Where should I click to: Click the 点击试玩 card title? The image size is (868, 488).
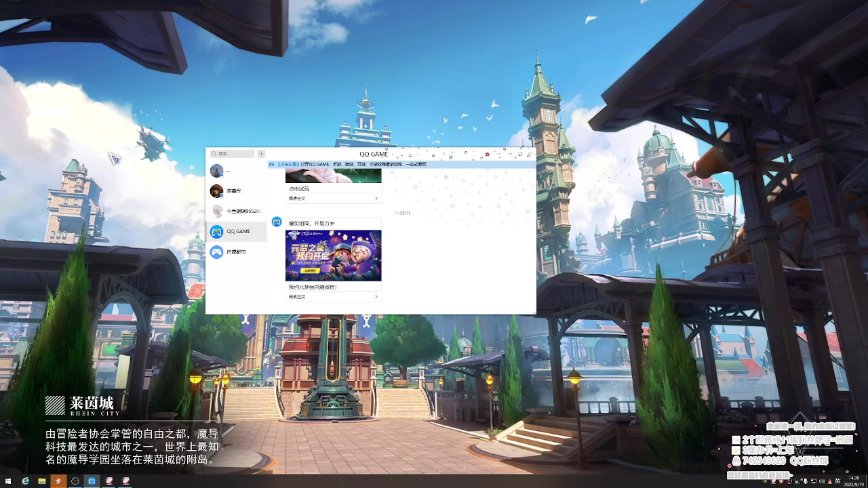(x=299, y=188)
